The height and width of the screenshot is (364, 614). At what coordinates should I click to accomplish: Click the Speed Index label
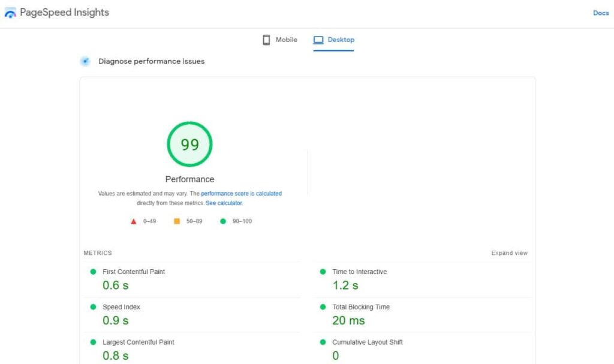121,307
